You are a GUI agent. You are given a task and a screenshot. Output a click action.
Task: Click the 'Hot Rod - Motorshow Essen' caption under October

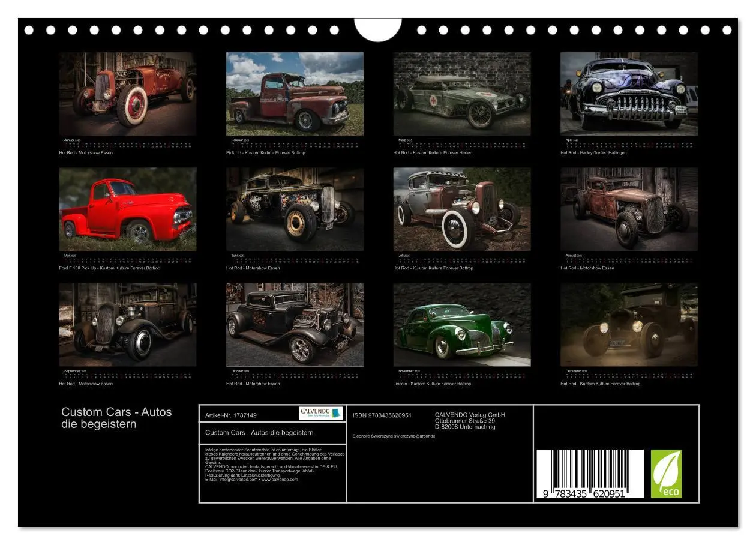(253, 384)
